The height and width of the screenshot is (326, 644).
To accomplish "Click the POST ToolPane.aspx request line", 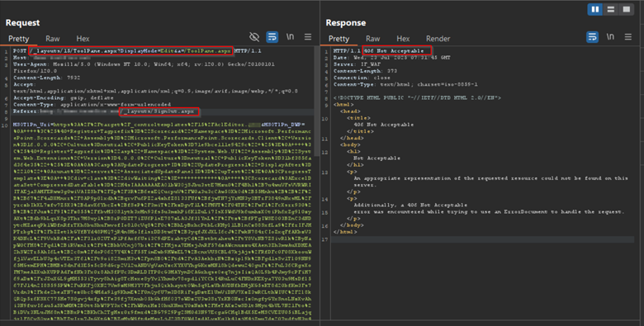I will pyautogui.click(x=137, y=51).
